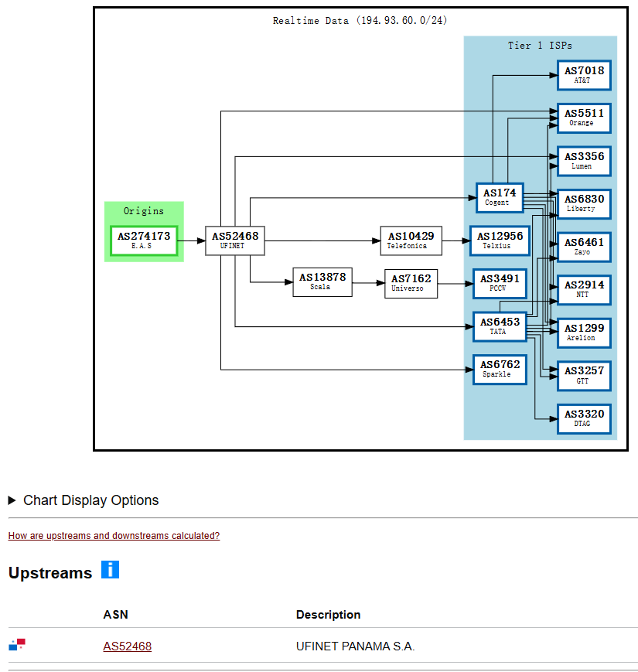Open the AS52468 link in the Upstreams table
The height and width of the screenshot is (672, 638).
tap(128, 646)
